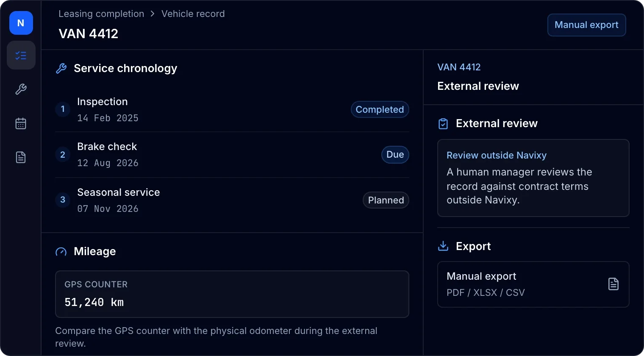Click the download icon next to Export
This screenshot has width=644, height=356.
click(443, 246)
